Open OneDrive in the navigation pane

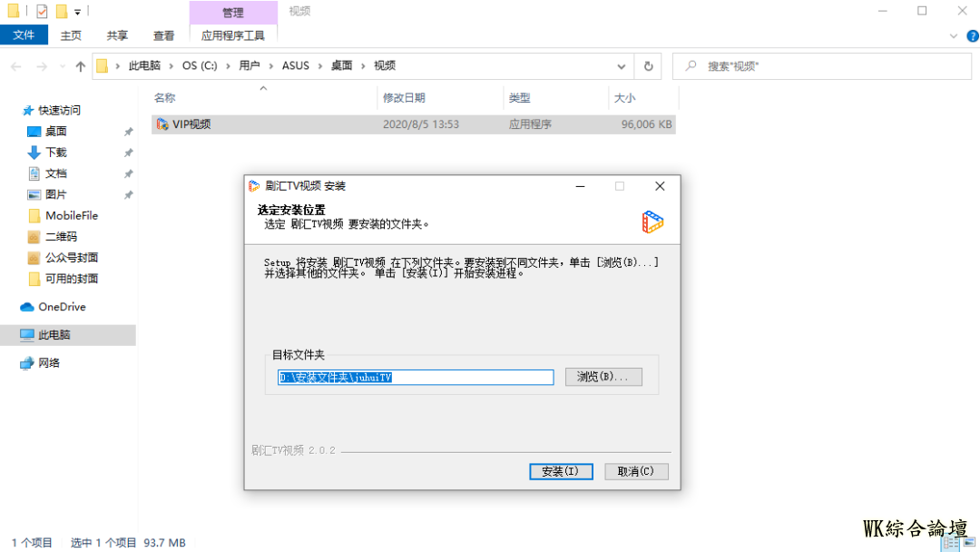pos(62,307)
